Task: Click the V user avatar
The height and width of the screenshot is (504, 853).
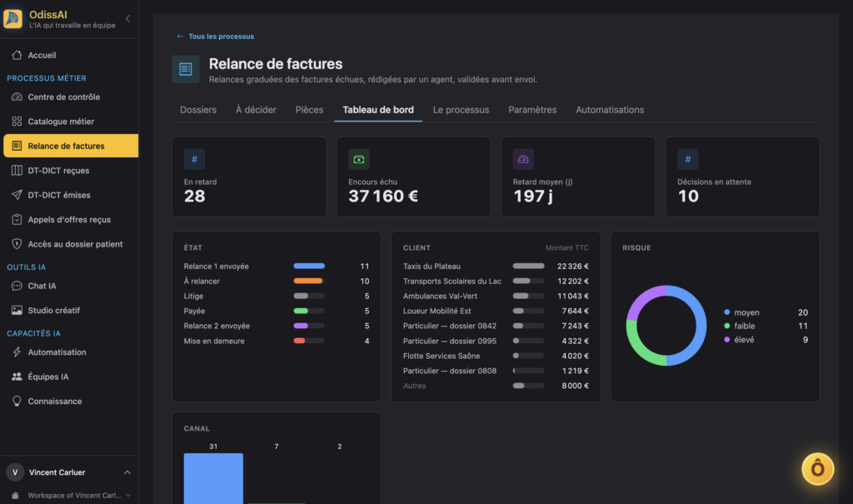Action: tap(15, 472)
